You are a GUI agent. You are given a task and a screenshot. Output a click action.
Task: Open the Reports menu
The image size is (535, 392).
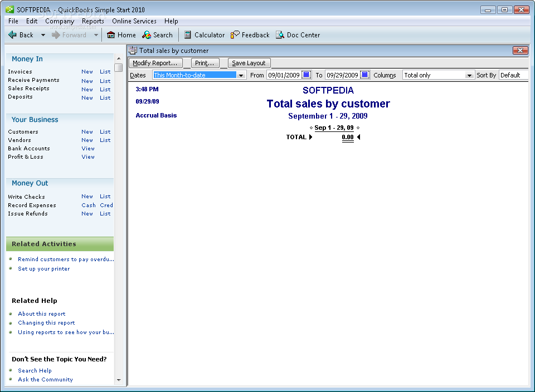pos(93,21)
